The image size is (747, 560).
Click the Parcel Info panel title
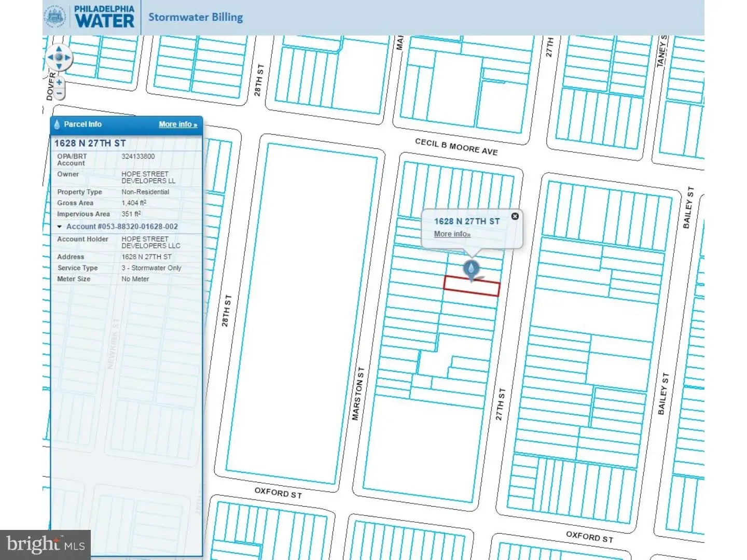(82, 124)
